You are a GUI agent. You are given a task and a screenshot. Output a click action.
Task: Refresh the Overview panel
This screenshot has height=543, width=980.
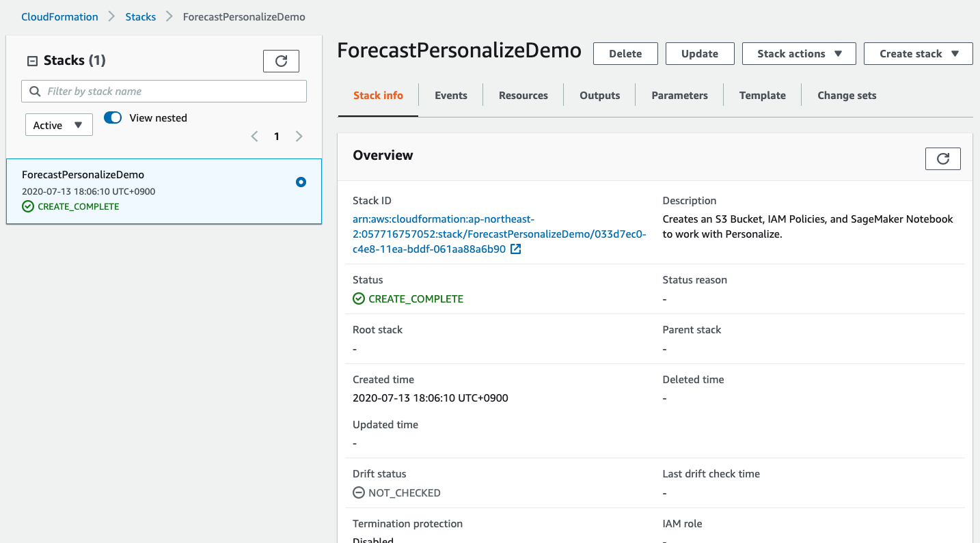[942, 158]
